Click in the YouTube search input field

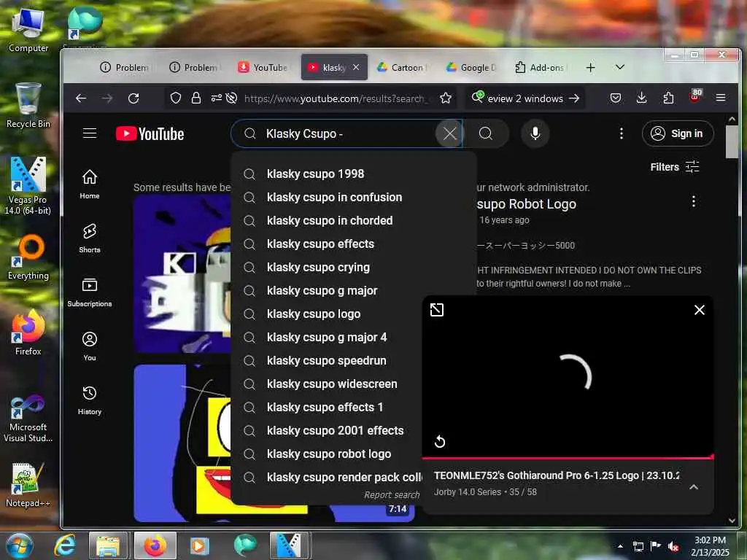348,134
